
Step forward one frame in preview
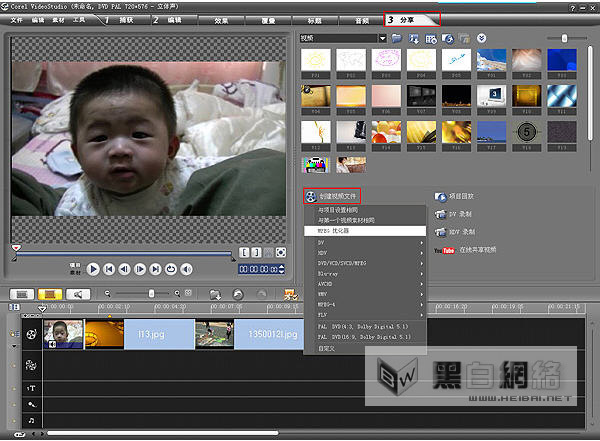pyautogui.click(x=140, y=269)
